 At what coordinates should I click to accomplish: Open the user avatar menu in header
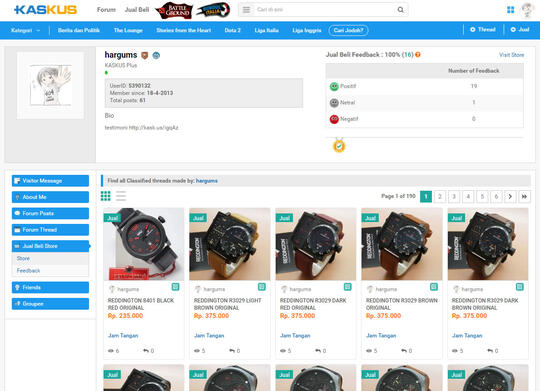click(x=527, y=10)
